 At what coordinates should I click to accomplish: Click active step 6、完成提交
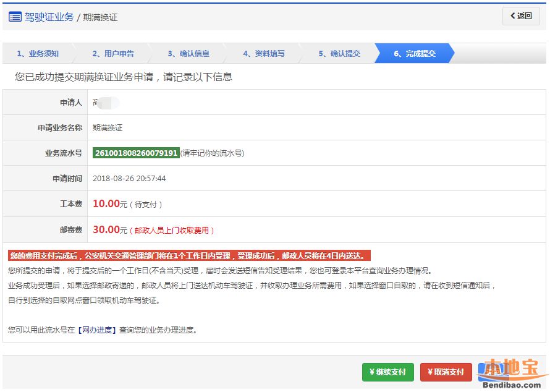point(415,54)
